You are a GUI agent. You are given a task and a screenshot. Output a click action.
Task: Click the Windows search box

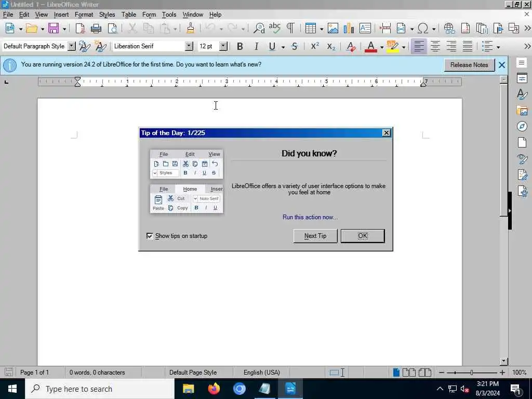pos(100,389)
